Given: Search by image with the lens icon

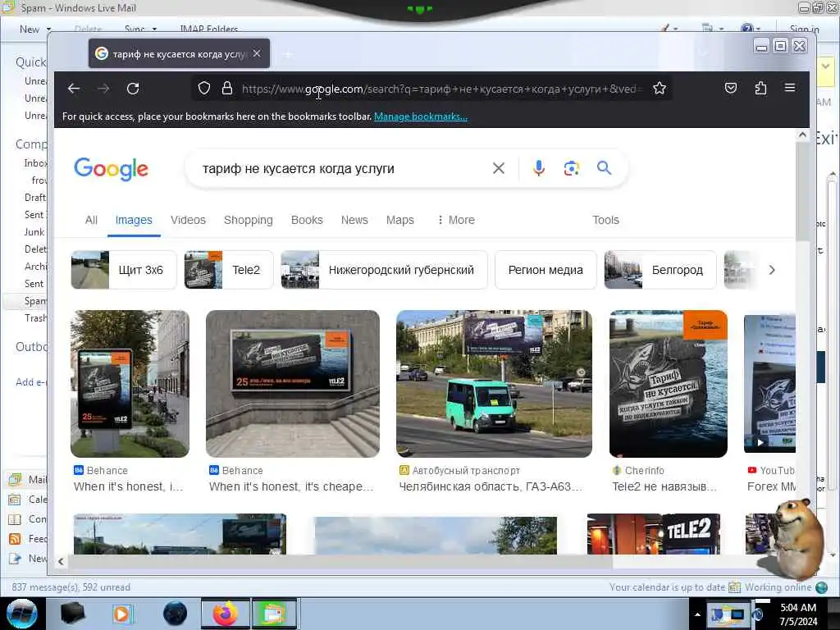Looking at the screenshot, I should point(571,168).
